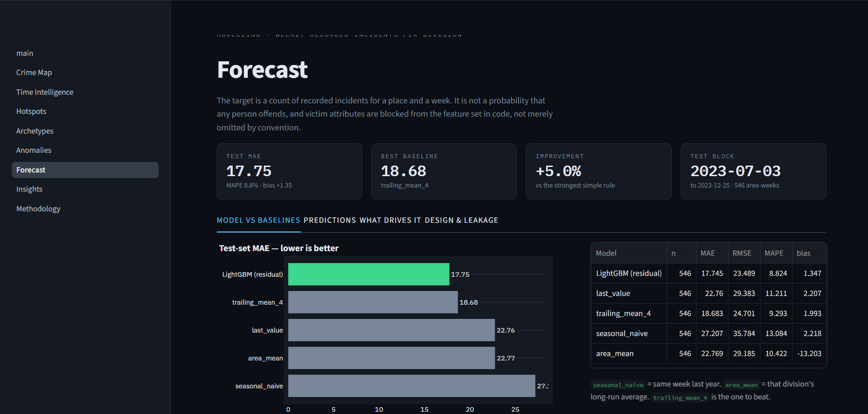Select the LightGBM (residual) table cell
The image size is (868, 414).
pyautogui.click(x=629, y=273)
